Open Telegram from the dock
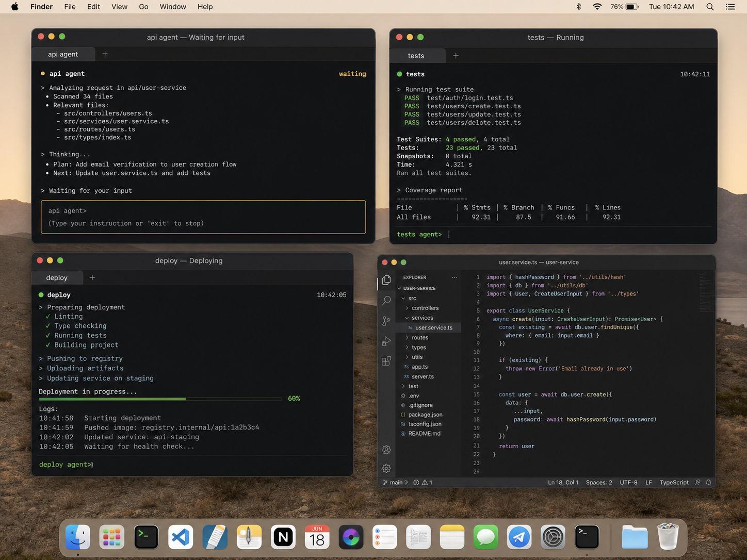 coord(519,537)
